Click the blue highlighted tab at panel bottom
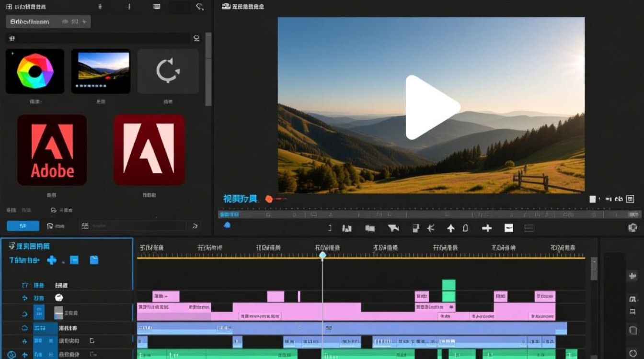The image size is (644, 359). [23, 226]
